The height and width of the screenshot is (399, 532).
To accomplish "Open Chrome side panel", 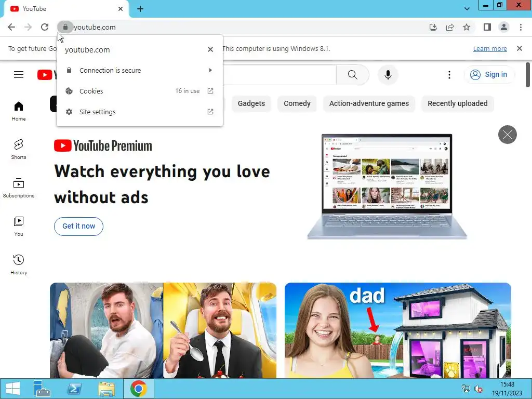I will click(487, 27).
